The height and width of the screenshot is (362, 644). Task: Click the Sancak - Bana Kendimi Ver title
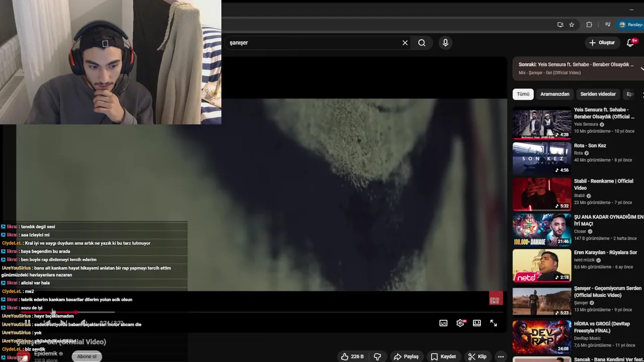(x=609, y=359)
